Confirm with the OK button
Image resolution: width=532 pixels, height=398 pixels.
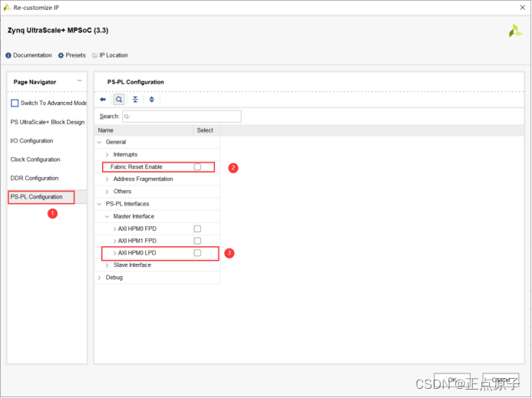click(x=452, y=380)
